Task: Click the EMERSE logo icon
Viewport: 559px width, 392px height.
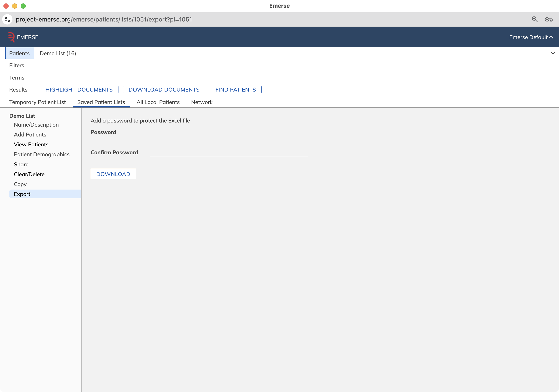Action: click(x=11, y=37)
